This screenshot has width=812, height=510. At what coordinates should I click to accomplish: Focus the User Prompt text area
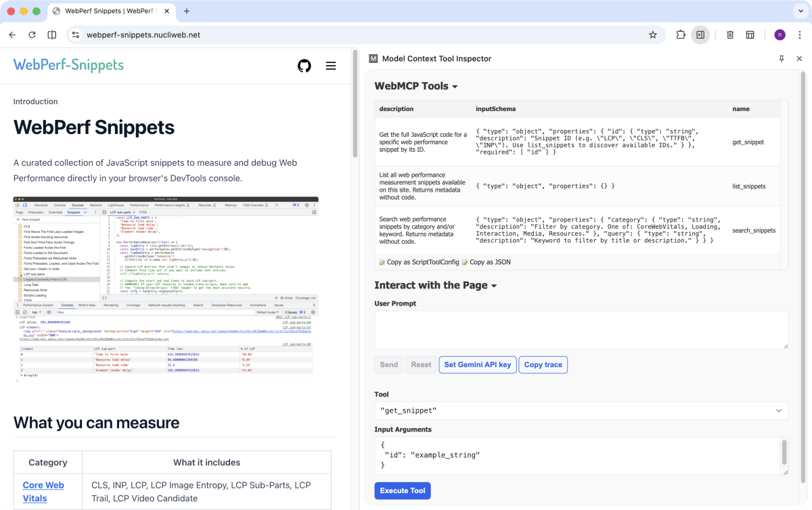click(x=581, y=330)
